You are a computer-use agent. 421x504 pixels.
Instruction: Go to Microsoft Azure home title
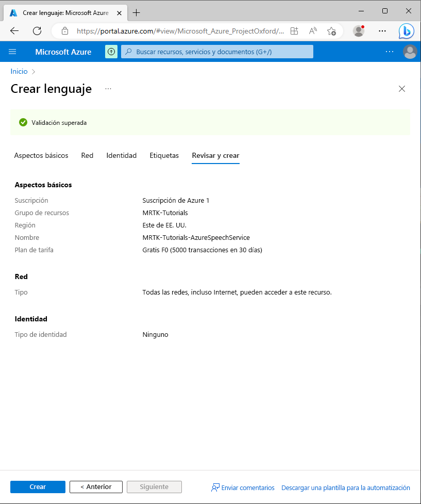pos(63,52)
